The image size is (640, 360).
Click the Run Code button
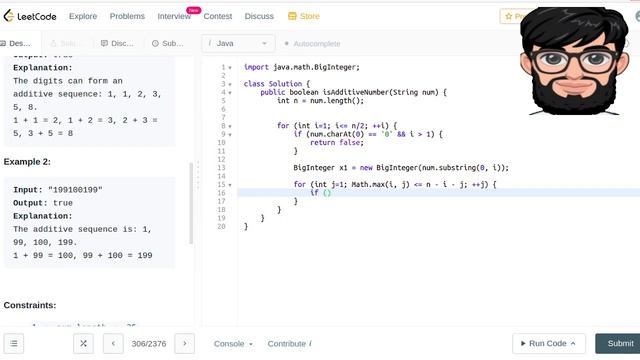[x=549, y=344]
